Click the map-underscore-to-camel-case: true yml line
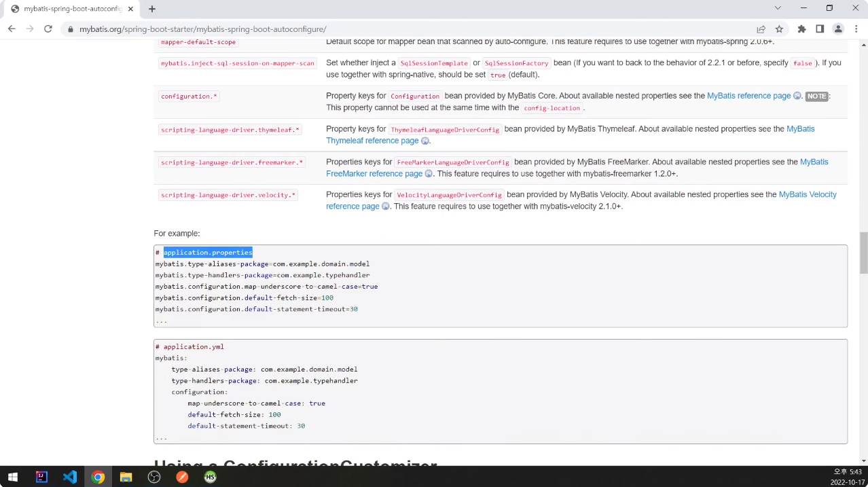The image size is (868, 487). pyautogui.click(x=256, y=403)
